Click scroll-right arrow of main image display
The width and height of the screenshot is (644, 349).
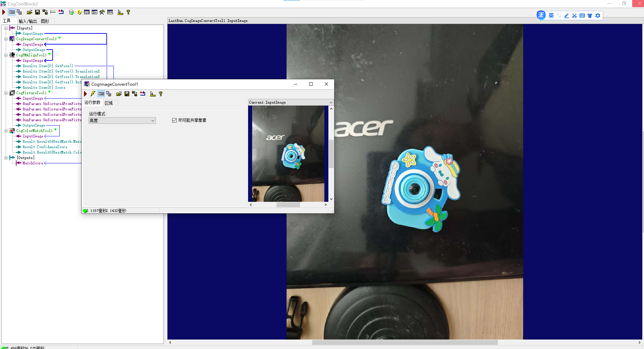click(639, 342)
